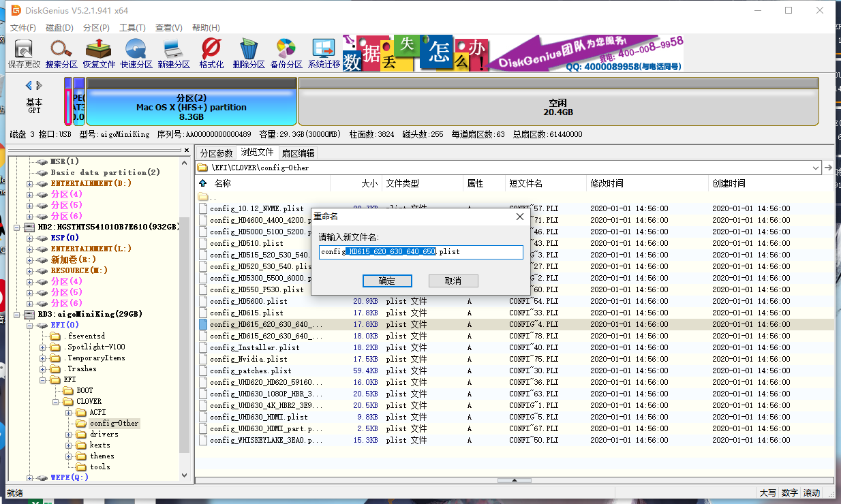The image size is (841, 504).
Task: Open the 分区(P) menu
Action: click(96, 28)
